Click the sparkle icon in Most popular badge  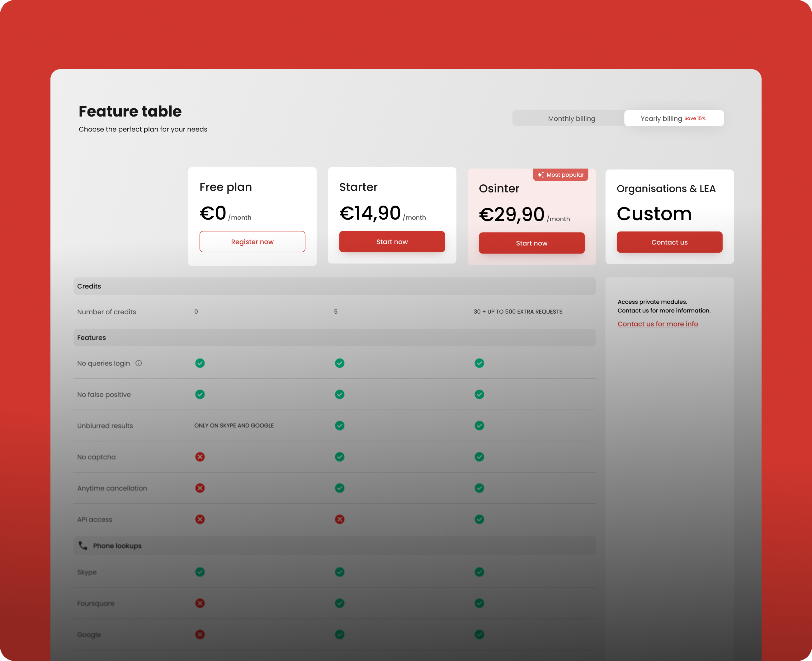[540, 175]
